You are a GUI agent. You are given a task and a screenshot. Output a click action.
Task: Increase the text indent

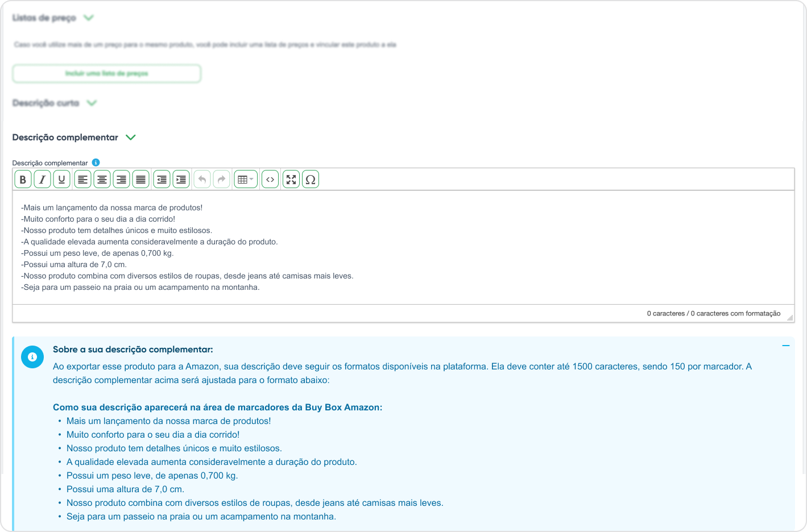click(x=181, y=180)
